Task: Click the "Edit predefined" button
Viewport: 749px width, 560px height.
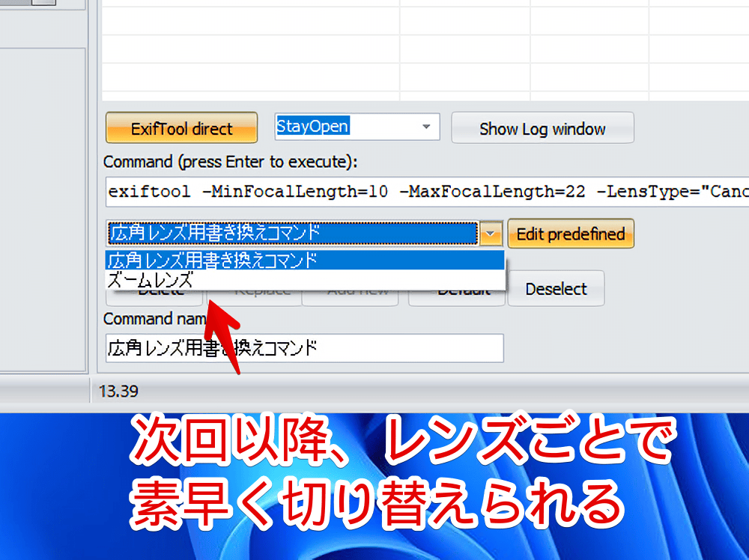Action: 571,233
